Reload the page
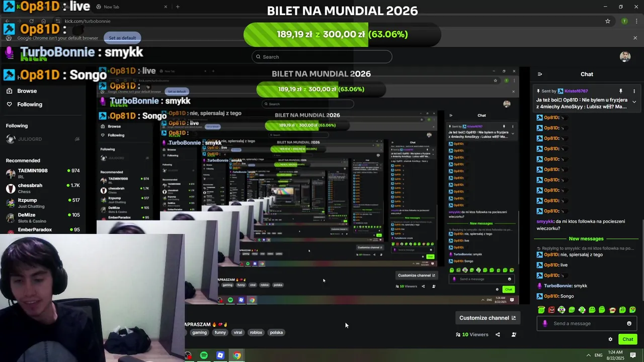The image size is (644, 362). coord(31,21)
